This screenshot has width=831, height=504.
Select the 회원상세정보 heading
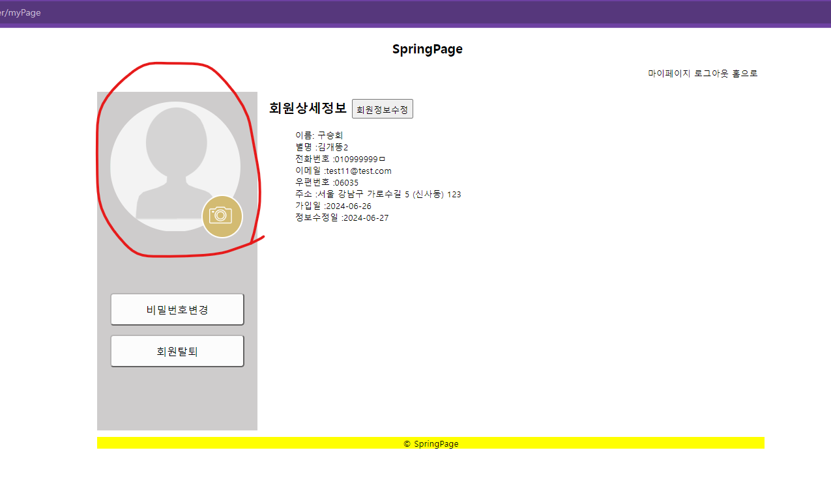pos(308,109)
